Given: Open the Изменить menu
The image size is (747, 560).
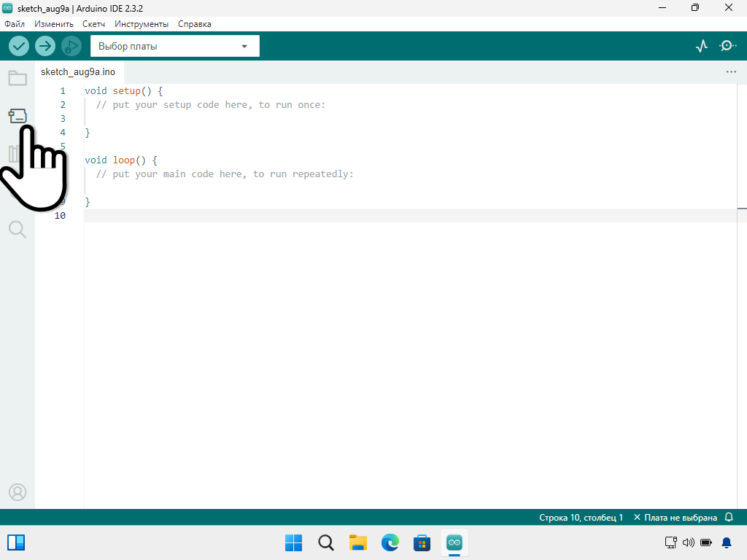Looking at the screenshot, I should [54, 24].
